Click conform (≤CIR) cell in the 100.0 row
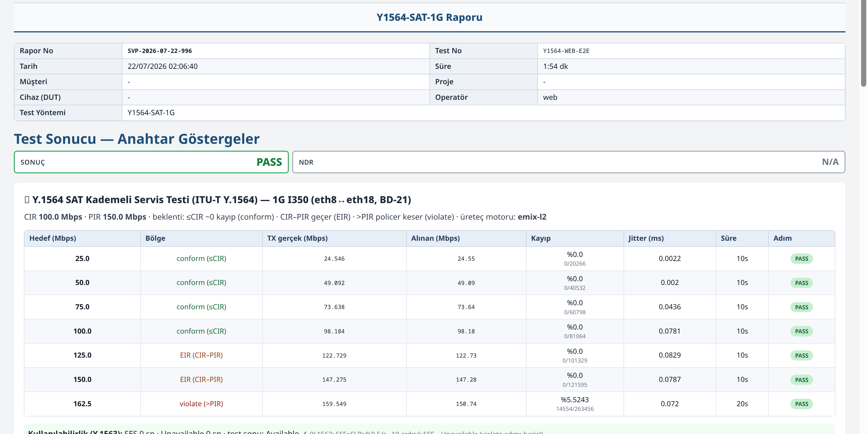Screen dimensions: 868x434 coord(201,331)
